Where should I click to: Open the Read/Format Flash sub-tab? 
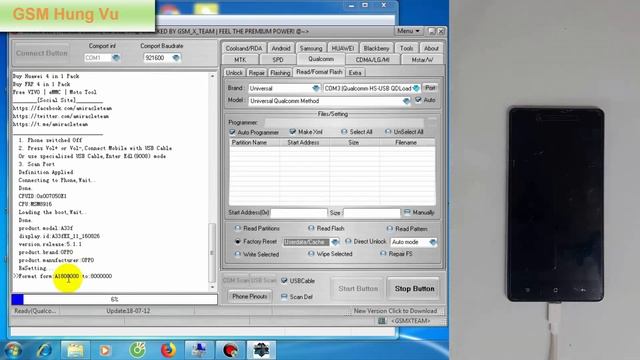tap(319, 72)
